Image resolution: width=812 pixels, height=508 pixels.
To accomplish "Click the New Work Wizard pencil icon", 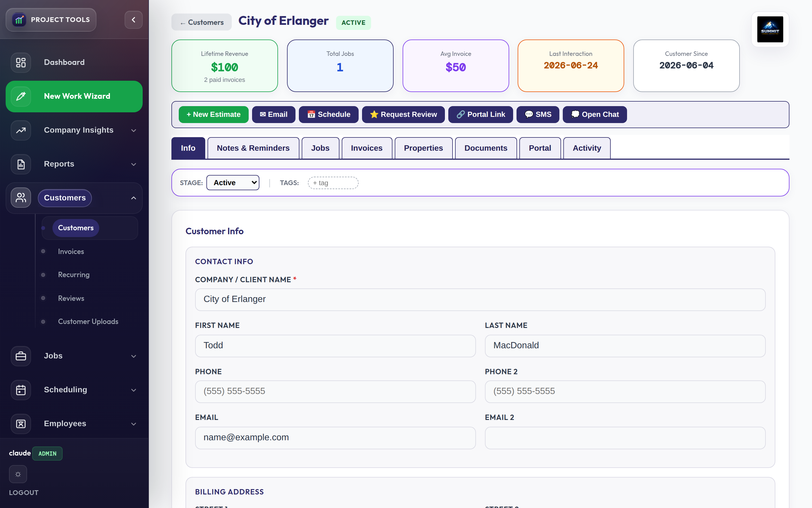I will [x=21, y=97].
